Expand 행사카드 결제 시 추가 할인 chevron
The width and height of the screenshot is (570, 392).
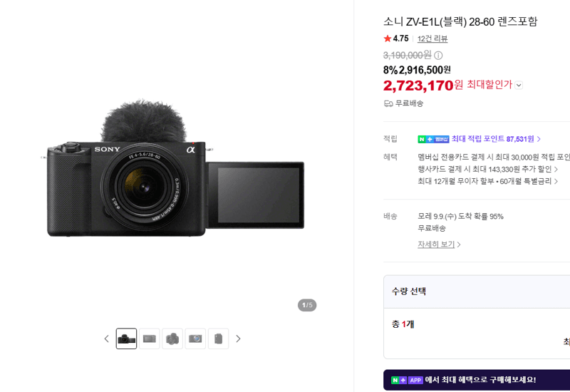coord(556,169)
